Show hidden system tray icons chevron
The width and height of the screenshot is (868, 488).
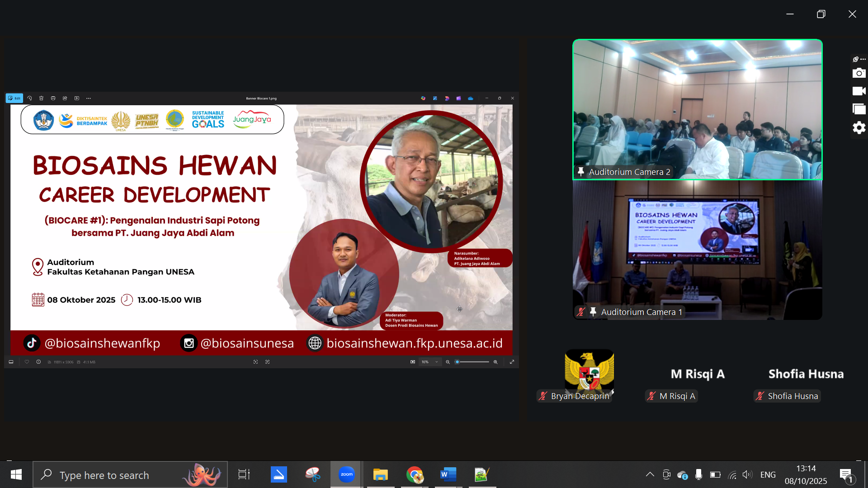[650, 474]
